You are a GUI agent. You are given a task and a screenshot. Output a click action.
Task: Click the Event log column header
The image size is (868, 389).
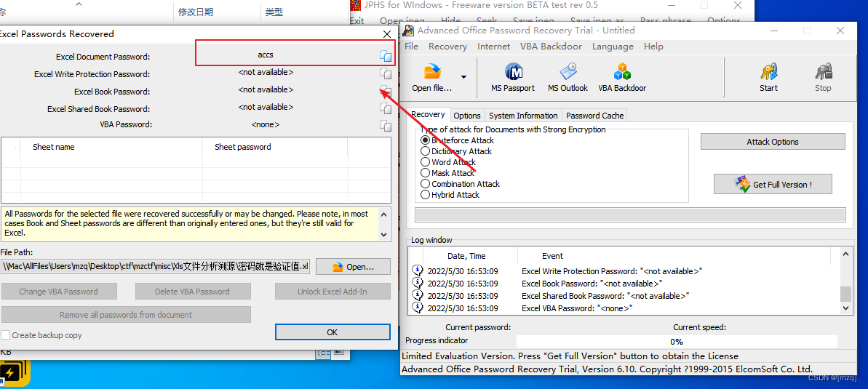click(x=674, y=256)
